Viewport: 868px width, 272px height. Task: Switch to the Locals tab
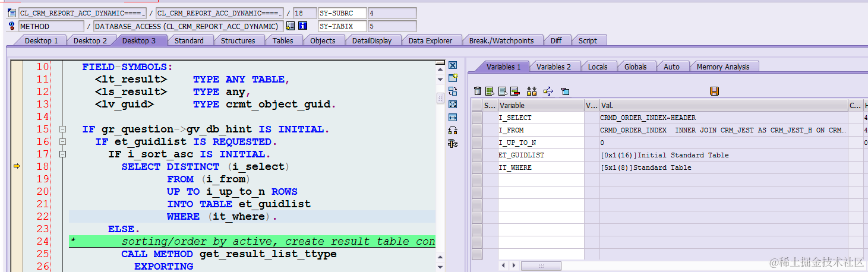598,67
